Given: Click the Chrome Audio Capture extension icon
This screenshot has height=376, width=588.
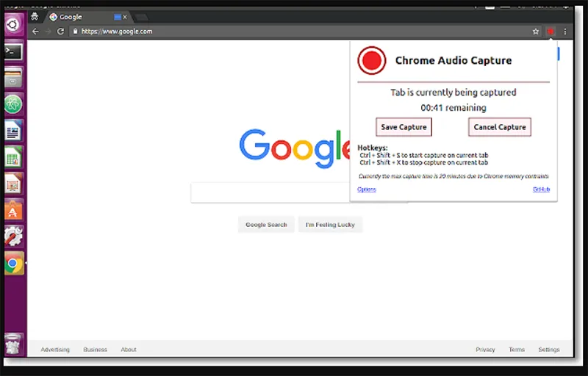Looking at the screenshot, I should pyautogui.click(x=550, y=32).
